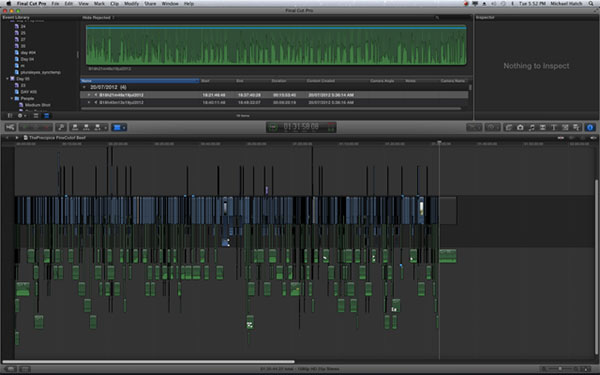Toggle the timeline snapping button
Viewport: 600px width, 375px height.
593,137
